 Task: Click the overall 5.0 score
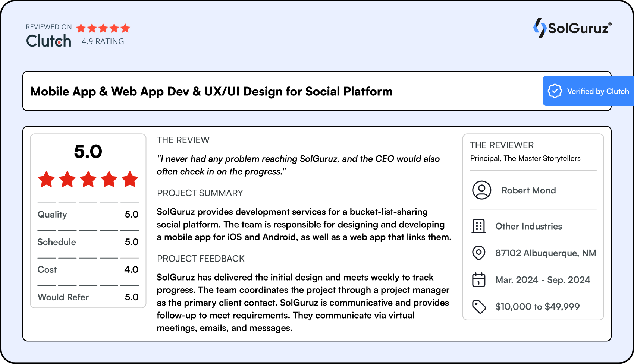[88, 151]
